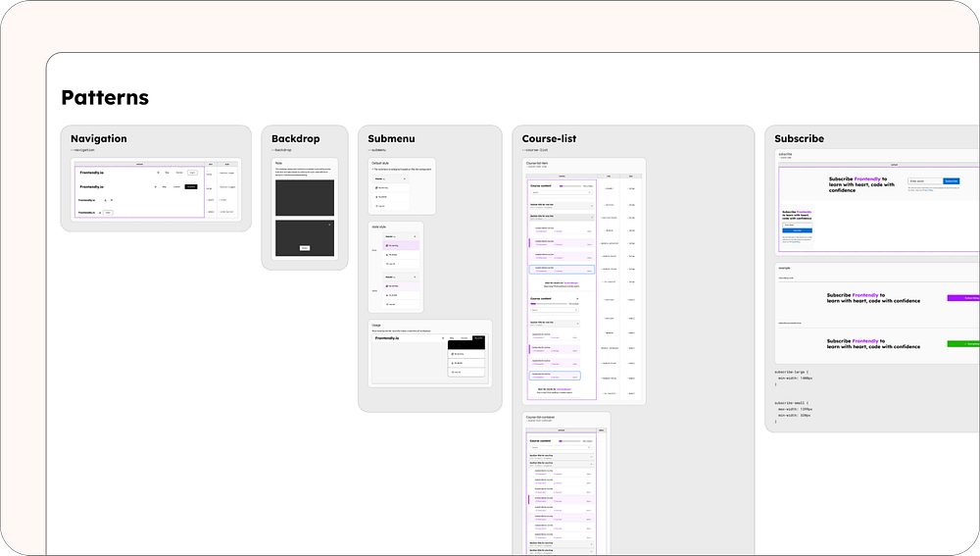Click the "subscribe-small {" code line
The width and height of the screenshot is (980, 556).
(791, 403)
